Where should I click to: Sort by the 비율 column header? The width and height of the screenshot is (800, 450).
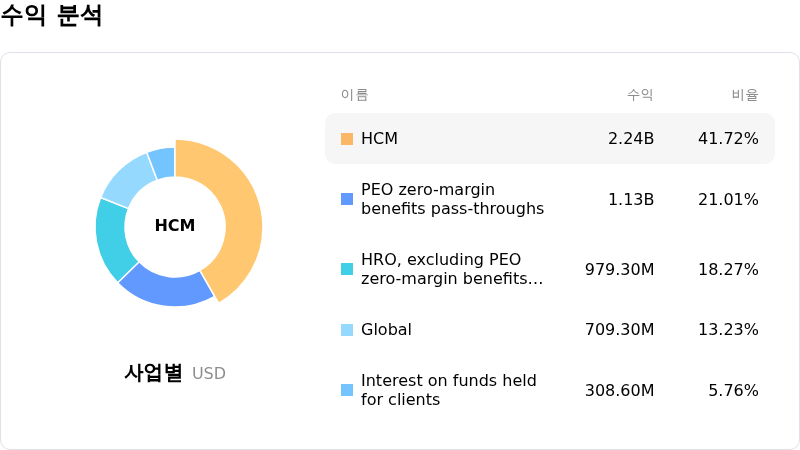click(745, 95)
